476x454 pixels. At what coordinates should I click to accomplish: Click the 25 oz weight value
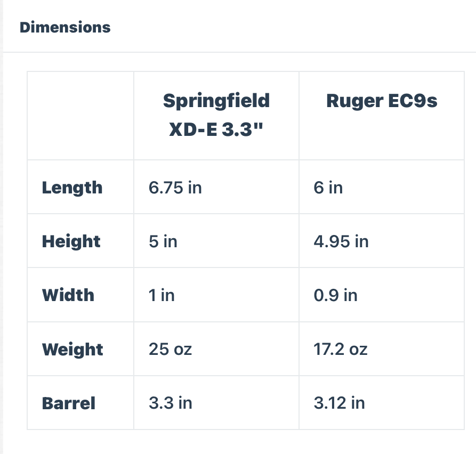[x=170, y=350]
